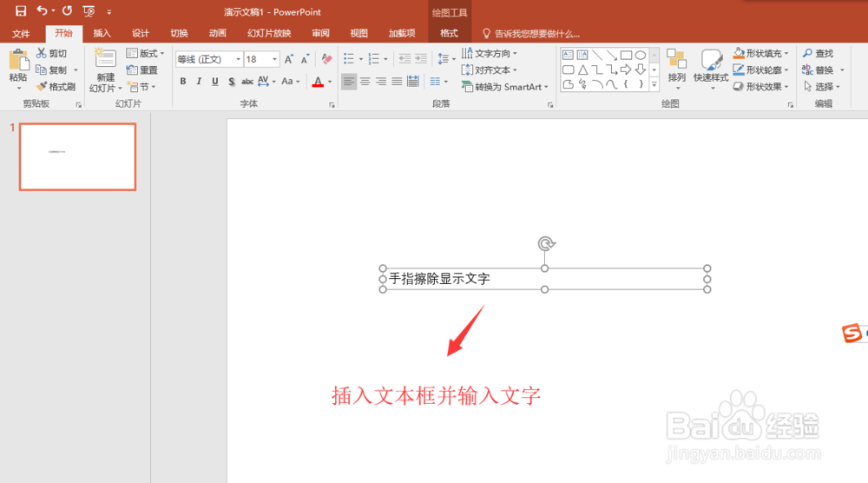
Task: Open the Section dropdown
Action: tap(141, 86)
